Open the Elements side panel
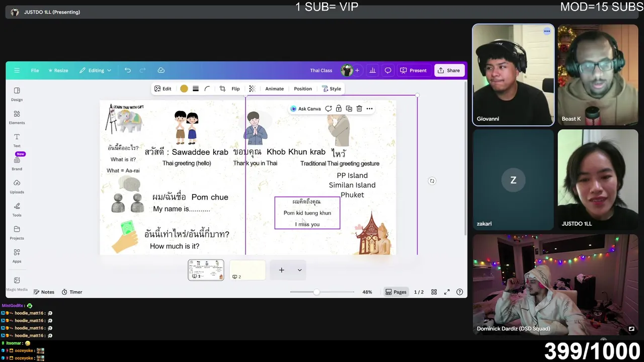Viewport: 644px width, 362px height. (x=17, y=117)
